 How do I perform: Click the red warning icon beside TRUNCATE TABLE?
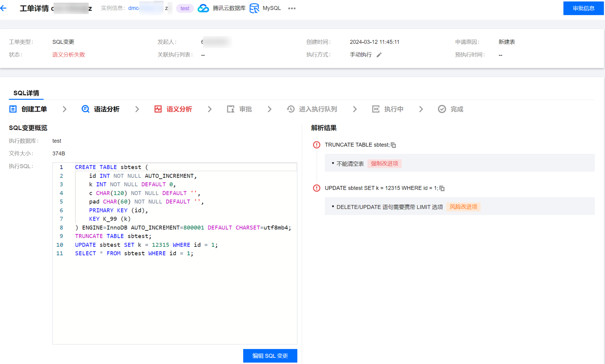(316, 145)
